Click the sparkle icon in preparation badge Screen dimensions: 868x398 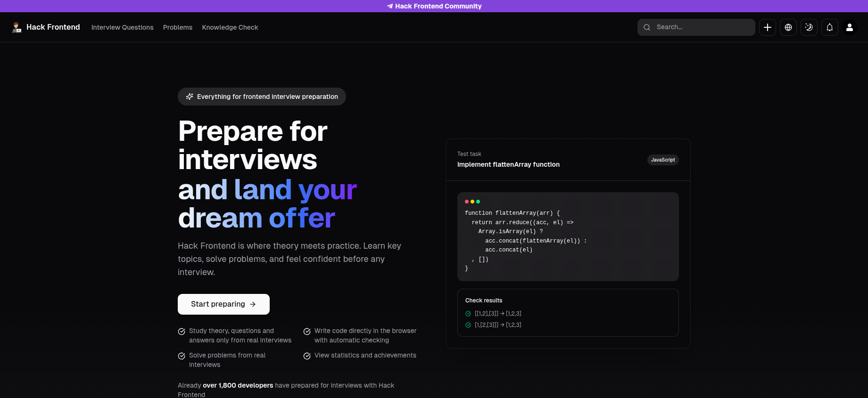point(190,97)
